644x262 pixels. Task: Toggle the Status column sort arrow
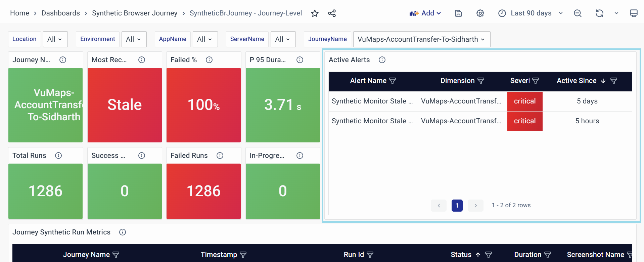pyautogui.click(x=478, y=255)
